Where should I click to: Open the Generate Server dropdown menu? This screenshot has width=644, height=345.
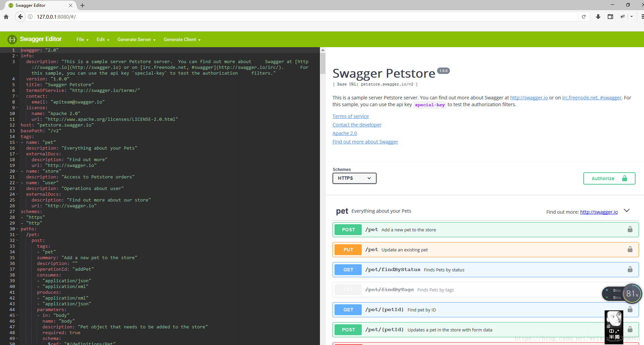(x=136, y=40)
